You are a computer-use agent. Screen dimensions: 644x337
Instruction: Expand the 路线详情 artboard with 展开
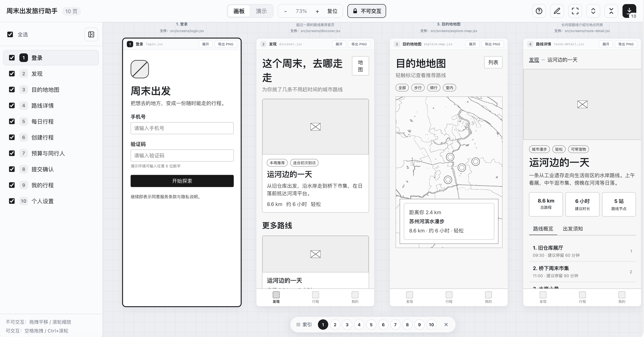(606, 44)
